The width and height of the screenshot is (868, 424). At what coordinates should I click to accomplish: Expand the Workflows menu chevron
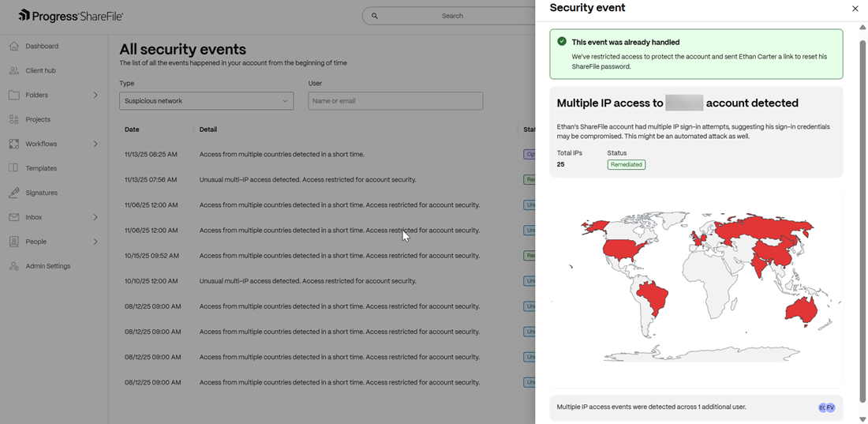click(x=95, y=144)
